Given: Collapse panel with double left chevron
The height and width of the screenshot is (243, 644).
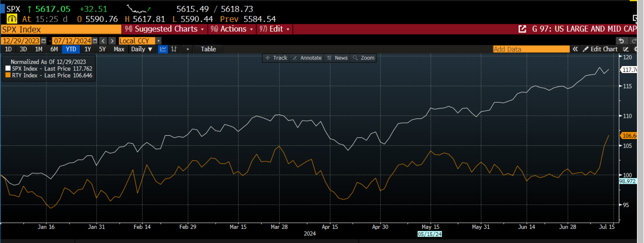Looking at the screenshot, I should coord(575,49).
